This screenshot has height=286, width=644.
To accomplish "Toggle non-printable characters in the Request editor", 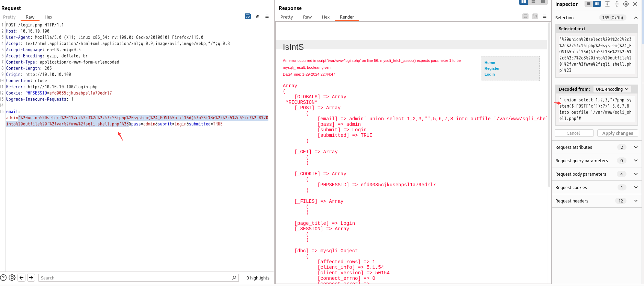I will coord(257,16).
